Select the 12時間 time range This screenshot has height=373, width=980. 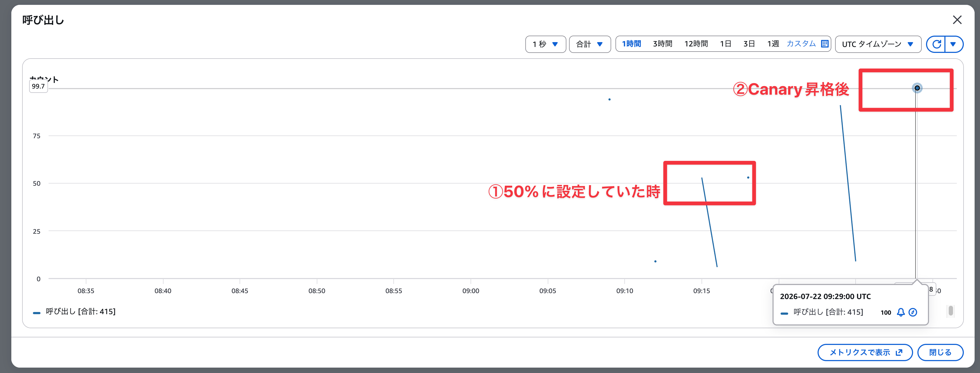pyautogui.click(x=696, y=44)
